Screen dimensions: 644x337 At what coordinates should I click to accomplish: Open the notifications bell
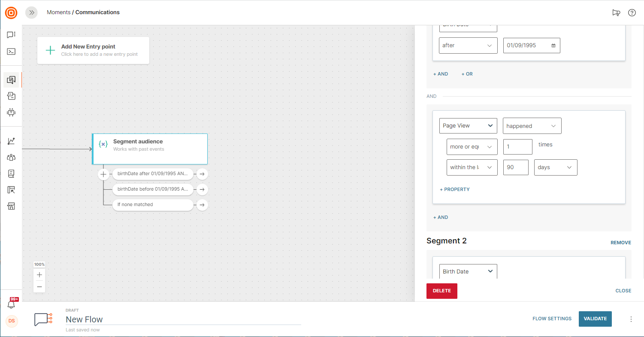[11, 304]
